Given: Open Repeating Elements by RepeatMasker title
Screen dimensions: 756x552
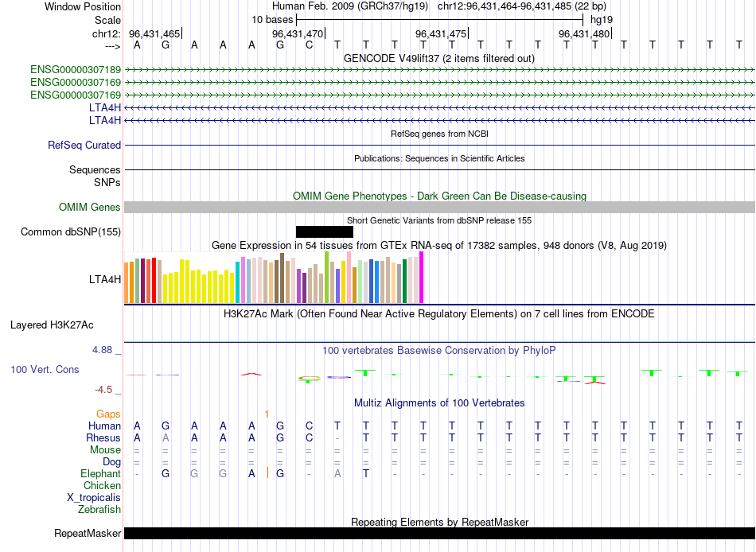Looking at the screenshot, I should tap(439, 522).
